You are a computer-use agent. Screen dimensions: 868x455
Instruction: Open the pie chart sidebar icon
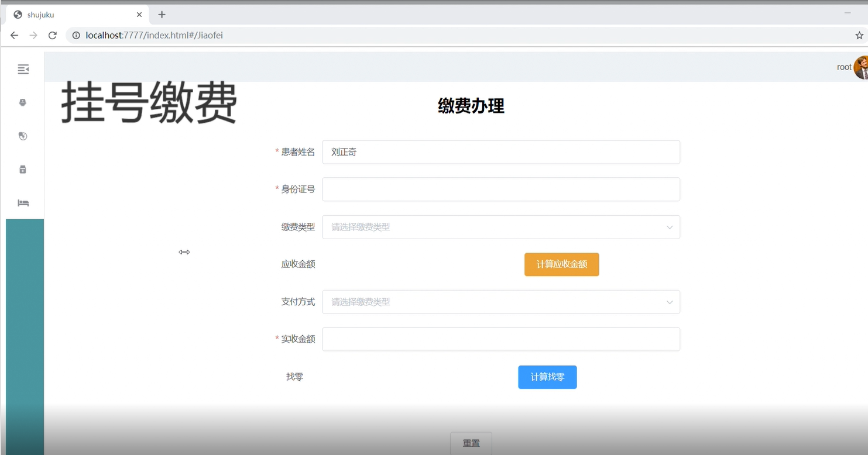click(23, 136)
